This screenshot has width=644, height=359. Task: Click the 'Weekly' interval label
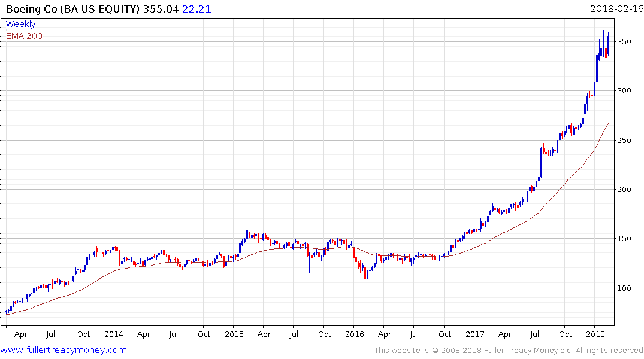pyautogui.click(x=20, y=24)
